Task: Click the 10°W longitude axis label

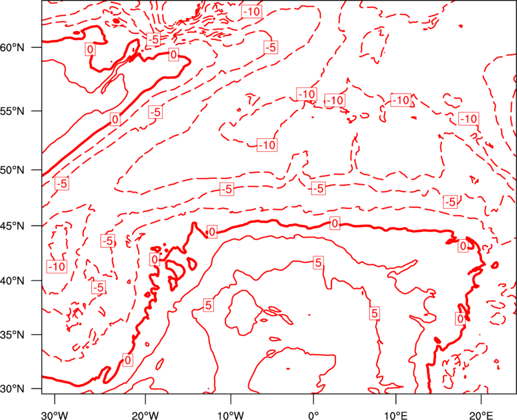Action: coord(231,415)
